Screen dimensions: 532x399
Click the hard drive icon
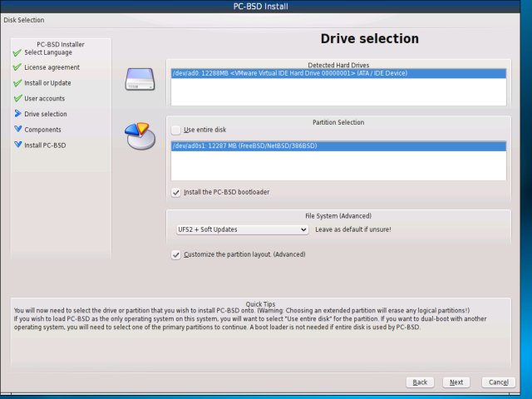(140, 79)
